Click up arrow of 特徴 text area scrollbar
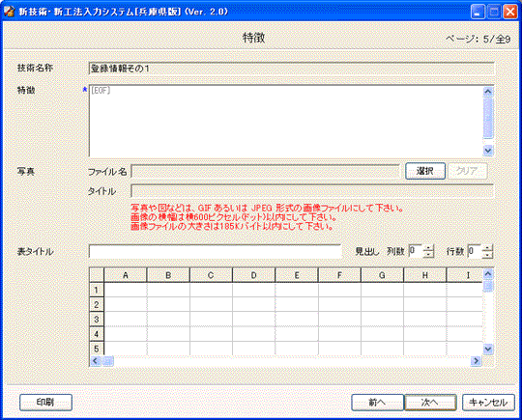Viewport: 522px width, 420px height. [488, 92]
